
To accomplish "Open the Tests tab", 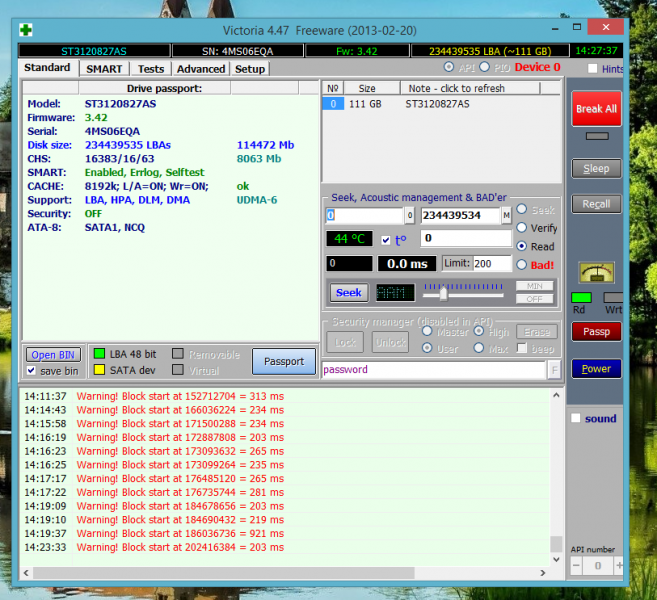I will click(x=151, y=69).
